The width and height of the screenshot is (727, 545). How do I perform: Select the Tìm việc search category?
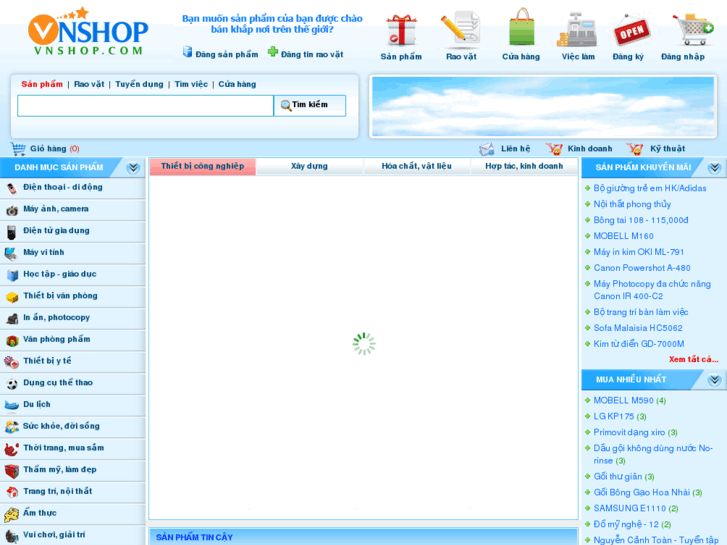click(191, 84)
